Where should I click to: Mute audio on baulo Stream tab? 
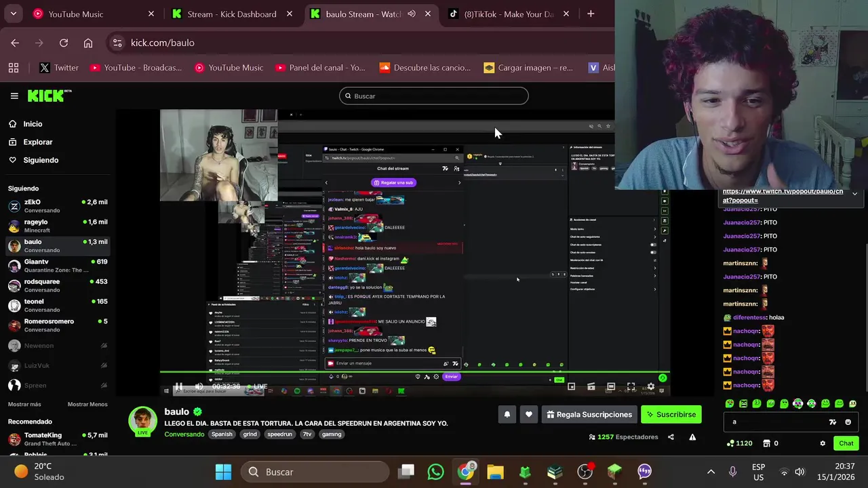point(412,14)
